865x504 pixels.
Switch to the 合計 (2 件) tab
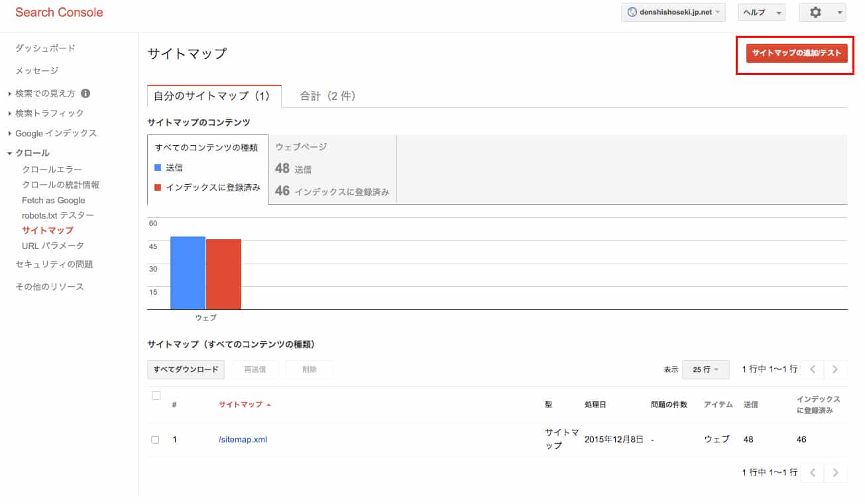(327, 96)
